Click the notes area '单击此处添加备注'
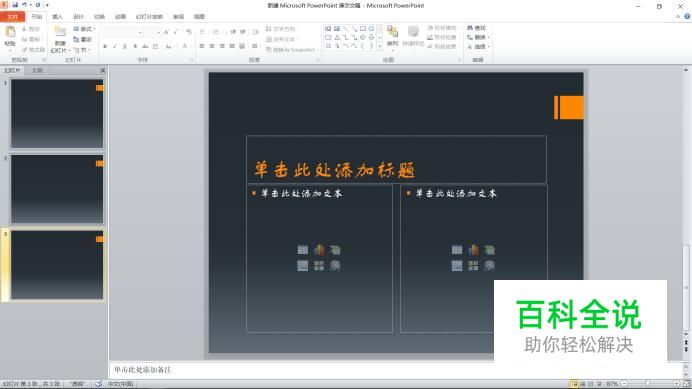This screenshot has width=692, height=389. tap(143, 370)
